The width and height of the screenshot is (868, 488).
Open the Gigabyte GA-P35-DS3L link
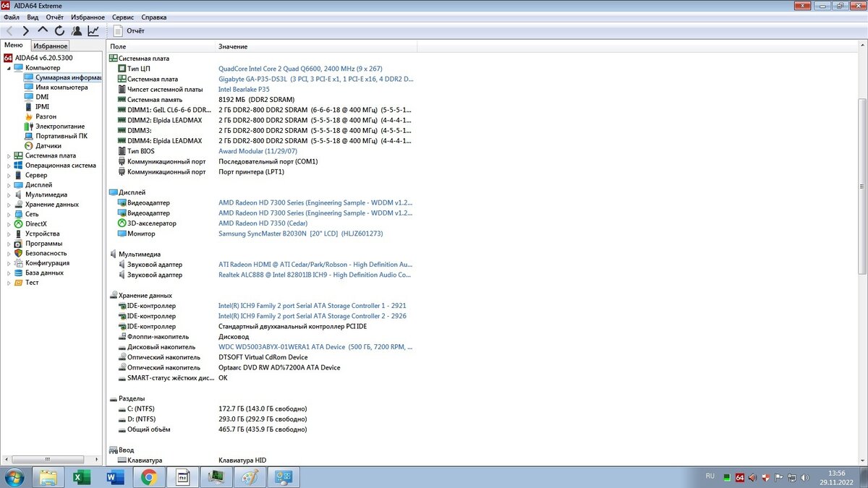click(x=316, y=79)
